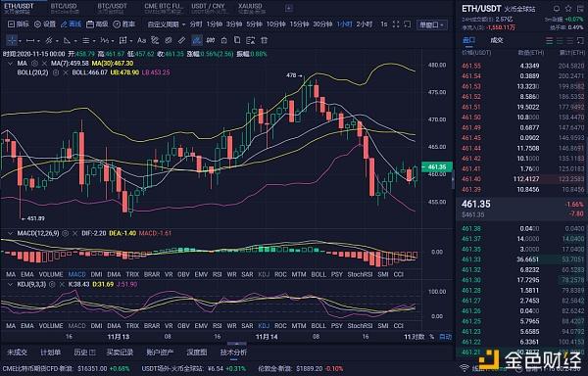Click current price label 461.35 on axis
This screenshot has width=588, height=376.
click(437, 167)
